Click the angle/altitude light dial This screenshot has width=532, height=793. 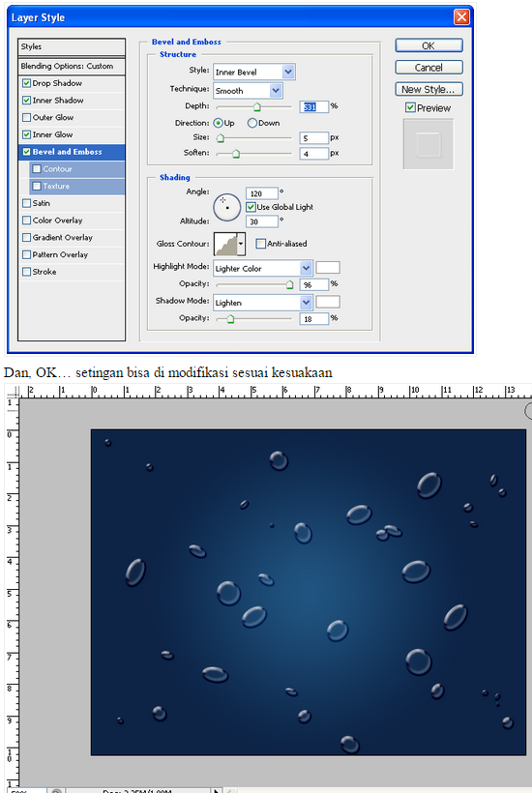(226, 207)
